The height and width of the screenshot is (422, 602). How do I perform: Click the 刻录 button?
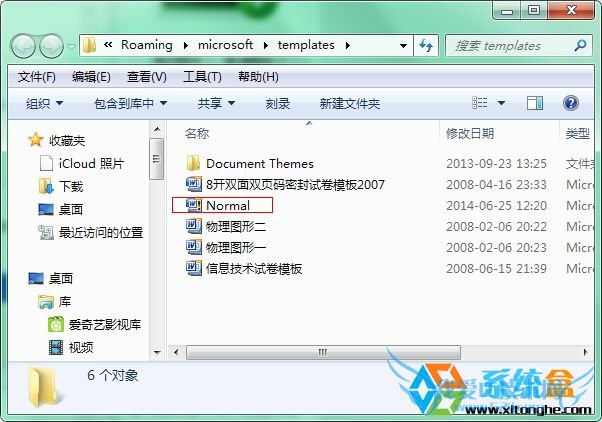point(278,103)
